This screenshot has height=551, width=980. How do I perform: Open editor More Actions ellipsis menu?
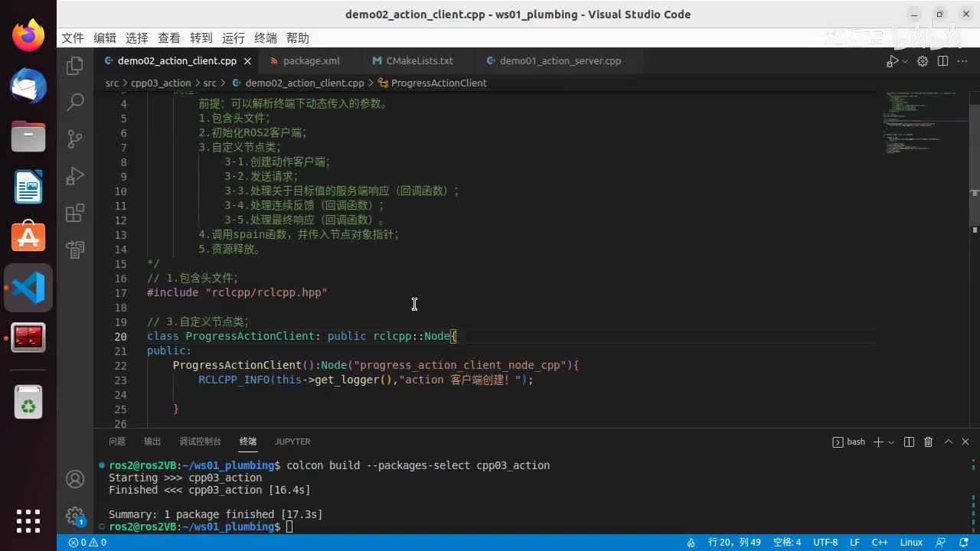[x=963, y=61]
